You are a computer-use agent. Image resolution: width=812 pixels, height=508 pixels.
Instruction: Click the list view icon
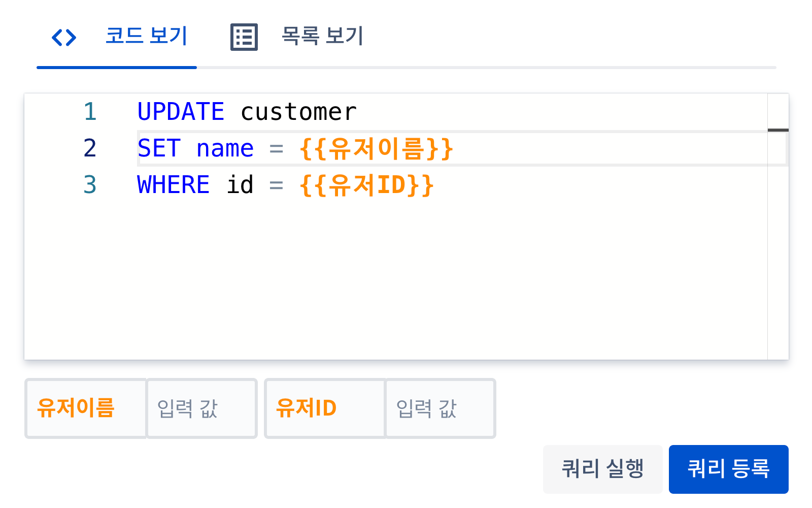[244, 37]
